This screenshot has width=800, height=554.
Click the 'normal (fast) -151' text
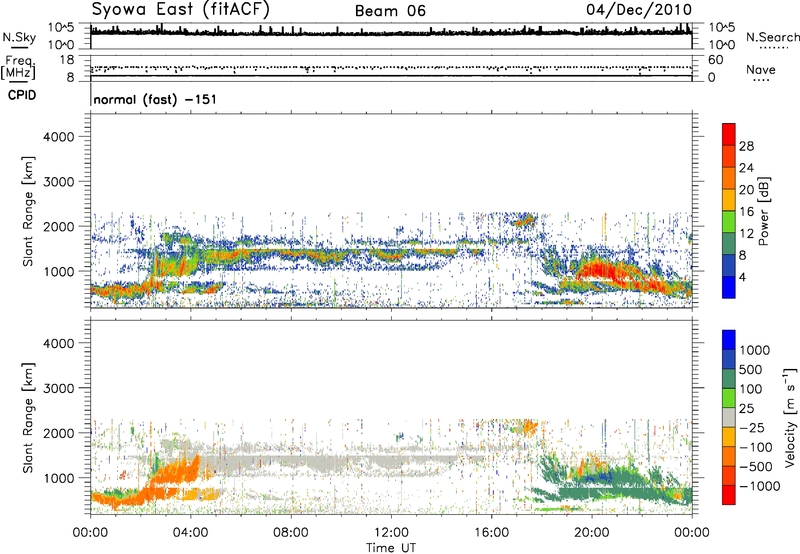pos(155,99)
